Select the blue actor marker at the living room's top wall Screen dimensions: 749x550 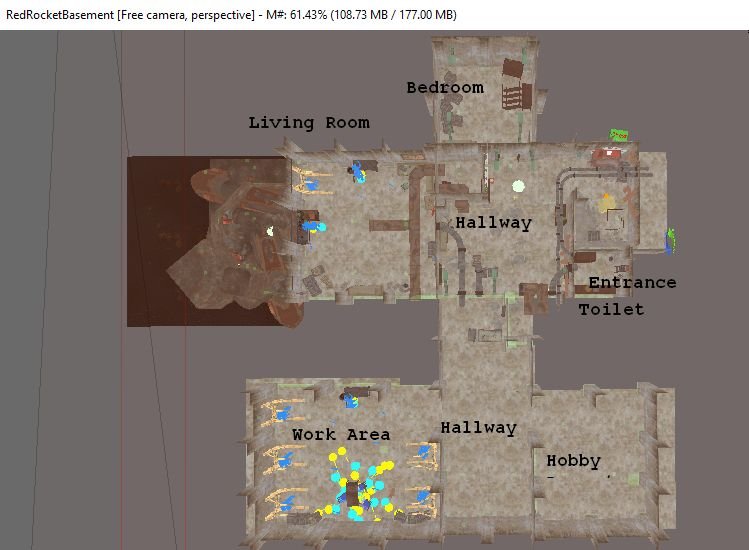[x=358, y=171]
